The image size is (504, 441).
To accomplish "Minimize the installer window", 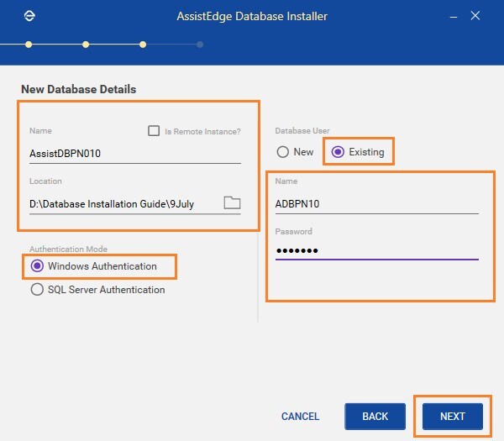I will 454,17.
